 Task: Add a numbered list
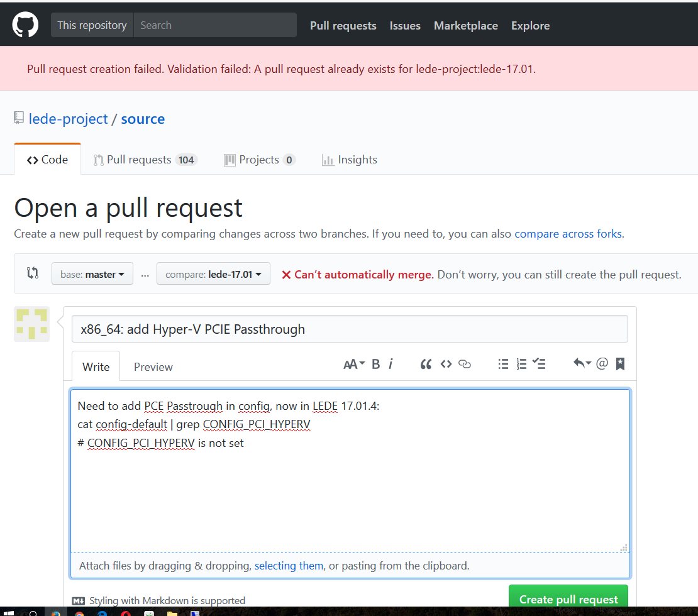(x=521, y=364)
